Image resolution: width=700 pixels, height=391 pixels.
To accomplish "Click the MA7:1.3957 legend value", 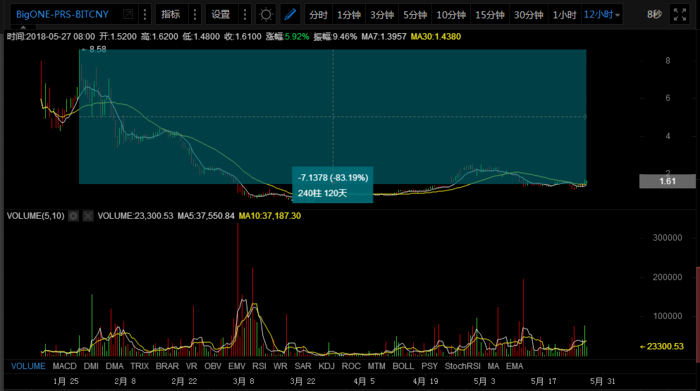I will (x=384, y=37).
